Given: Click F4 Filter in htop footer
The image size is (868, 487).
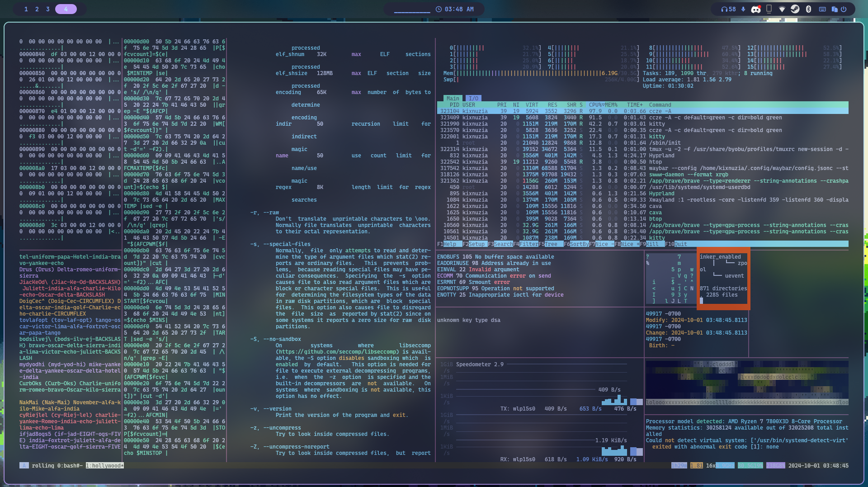Looking at the screenshot, I should pos(526,244).
